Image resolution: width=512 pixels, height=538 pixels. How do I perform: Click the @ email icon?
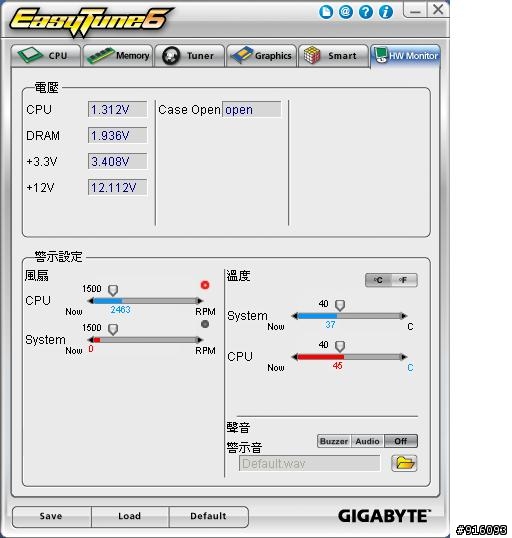(346, 12)
